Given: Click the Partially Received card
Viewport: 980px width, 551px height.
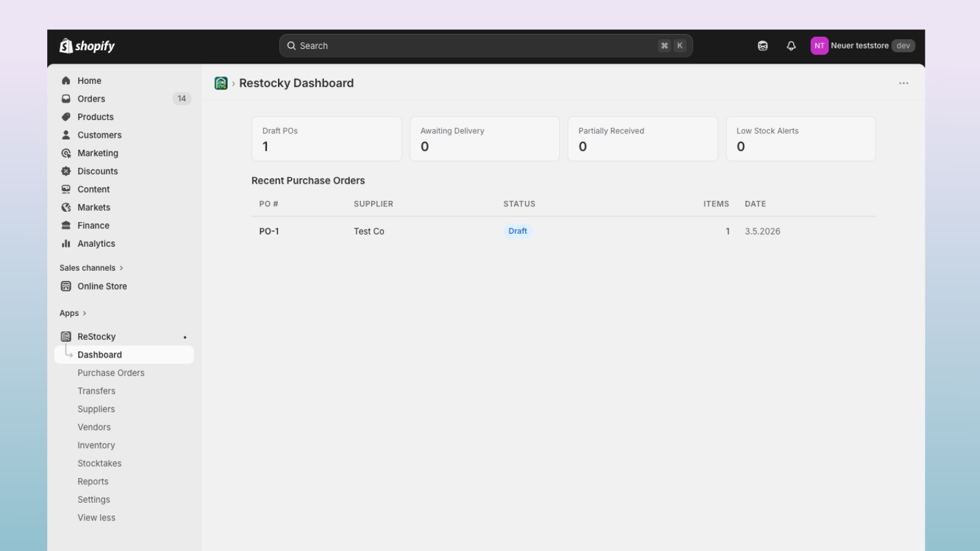Looking at the screenshot, I should pyautogui.click(x=643, y=139).
